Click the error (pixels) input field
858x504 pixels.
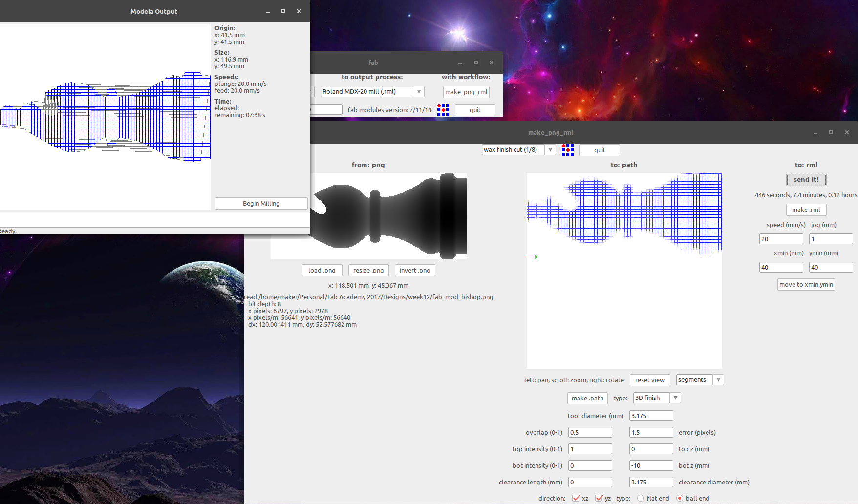pyautogui.click(x=651, y=432)
